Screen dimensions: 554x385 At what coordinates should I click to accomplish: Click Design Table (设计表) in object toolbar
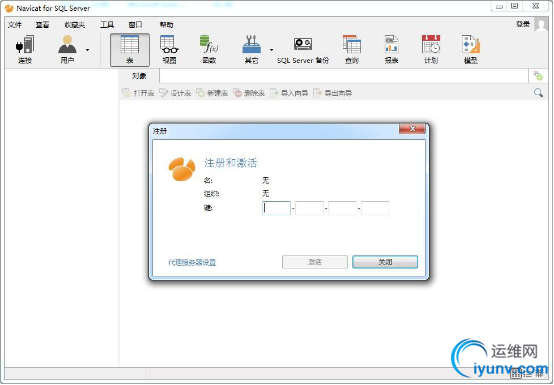[x=175, y=93]
